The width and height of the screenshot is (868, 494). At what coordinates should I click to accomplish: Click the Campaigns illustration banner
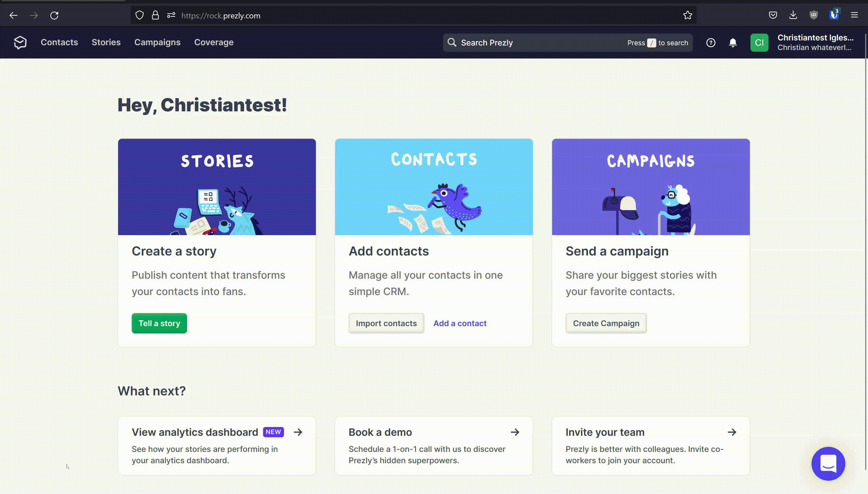650,187
